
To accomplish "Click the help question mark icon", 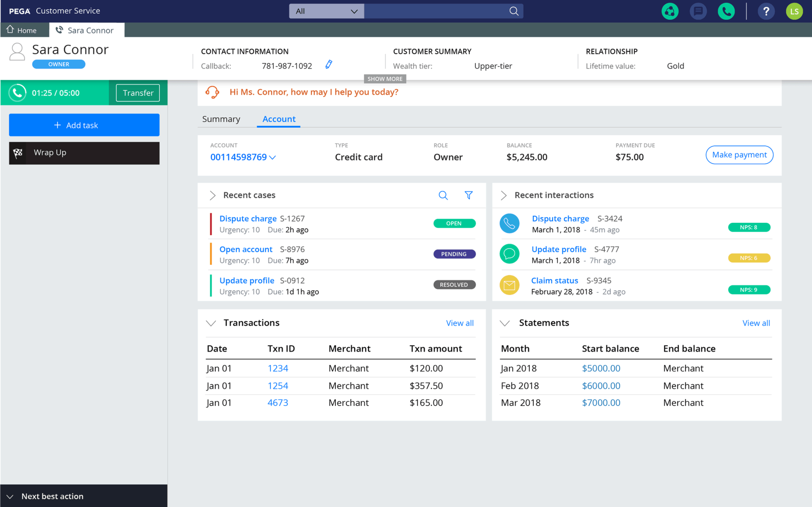I will pos(765,11).
